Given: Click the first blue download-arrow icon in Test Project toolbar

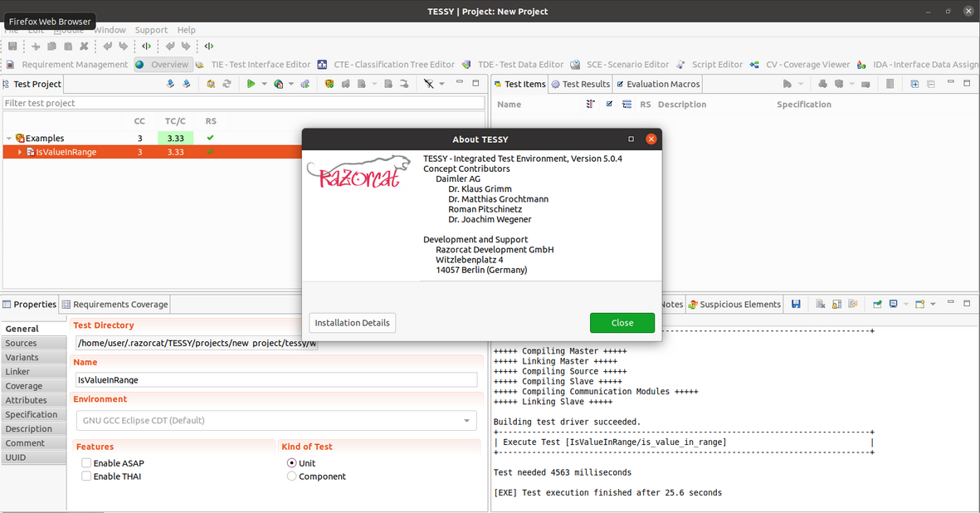Looking at the screenshot, I should [170, 84].
